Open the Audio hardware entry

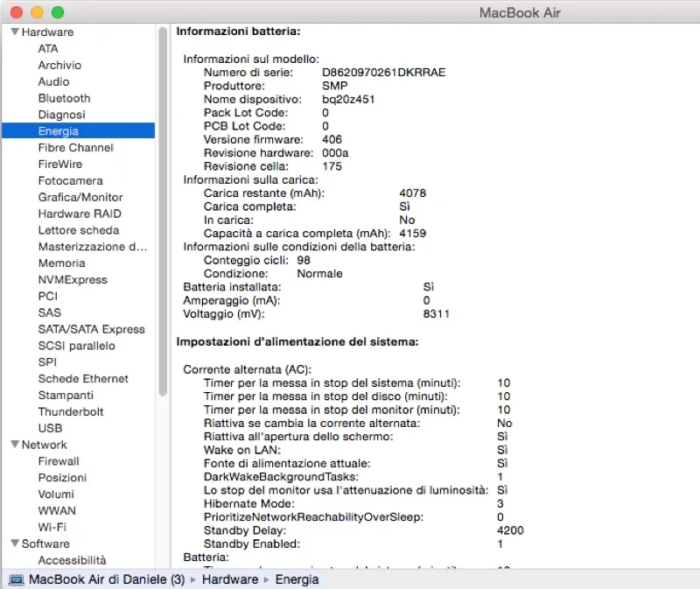coord(53,81)
